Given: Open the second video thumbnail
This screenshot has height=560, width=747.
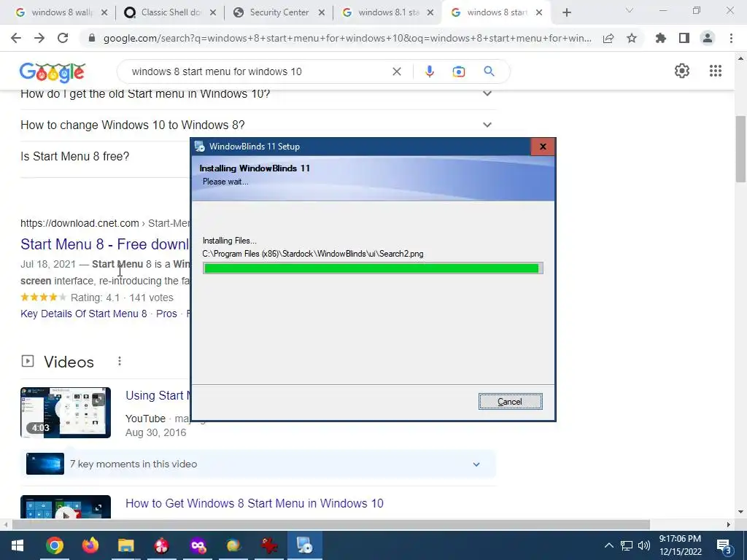Looking at the screenshot, I should tap(66, 507).
